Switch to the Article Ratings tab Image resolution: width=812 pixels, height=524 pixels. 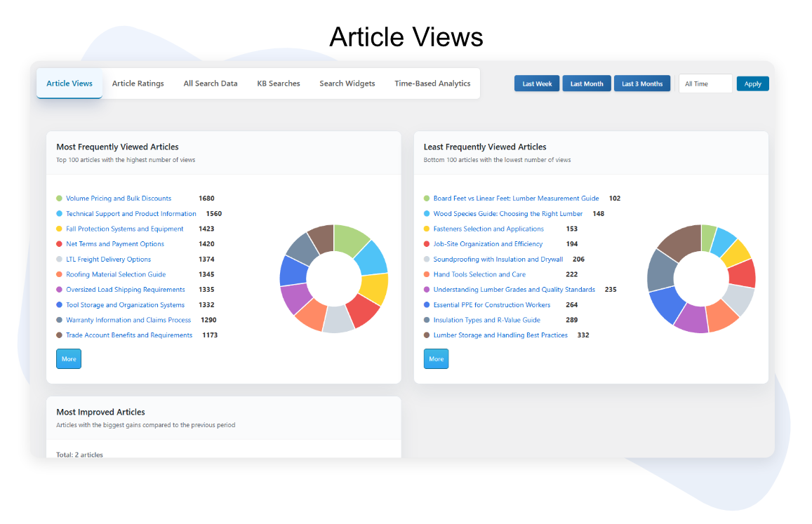(138, 83)
